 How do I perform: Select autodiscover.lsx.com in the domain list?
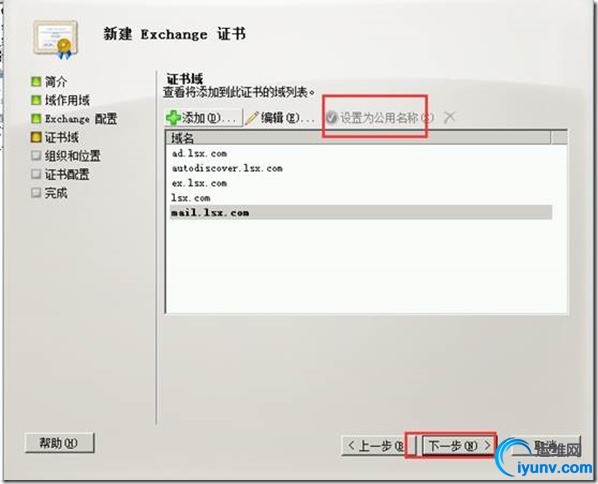pyautogui.click(x=360, y=169)
